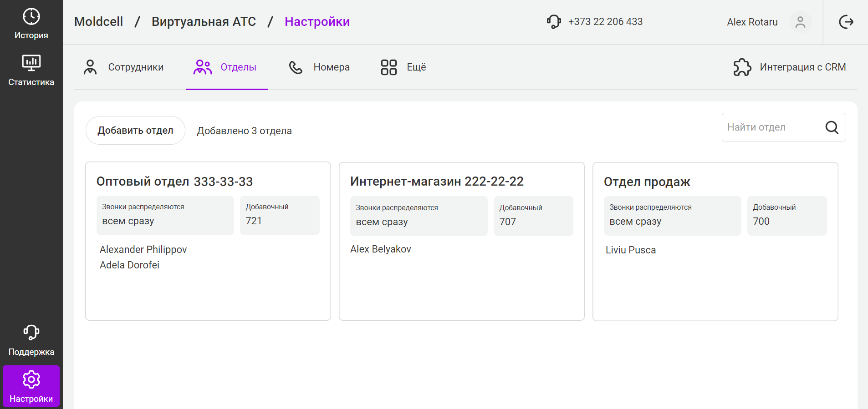The height and width of the screenshot is (409, 868).
Task: Select the Отделы tab
Action: (226, 67)
